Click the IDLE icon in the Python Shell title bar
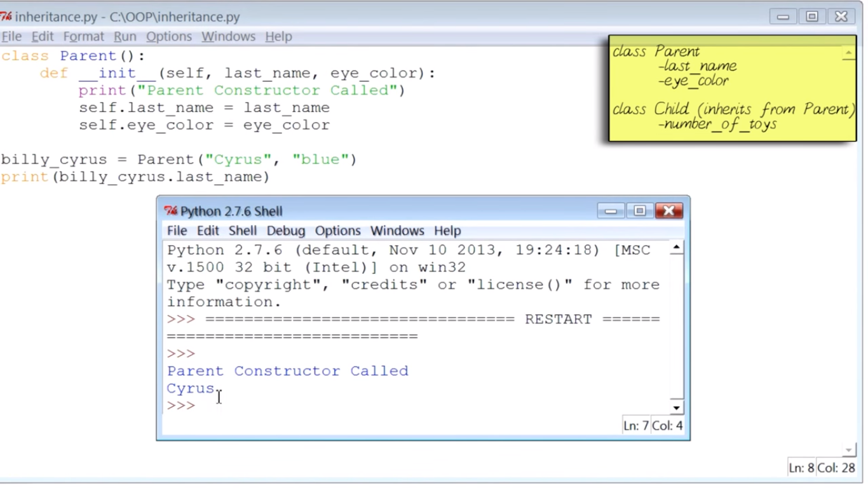 click(x=170, y=211)
